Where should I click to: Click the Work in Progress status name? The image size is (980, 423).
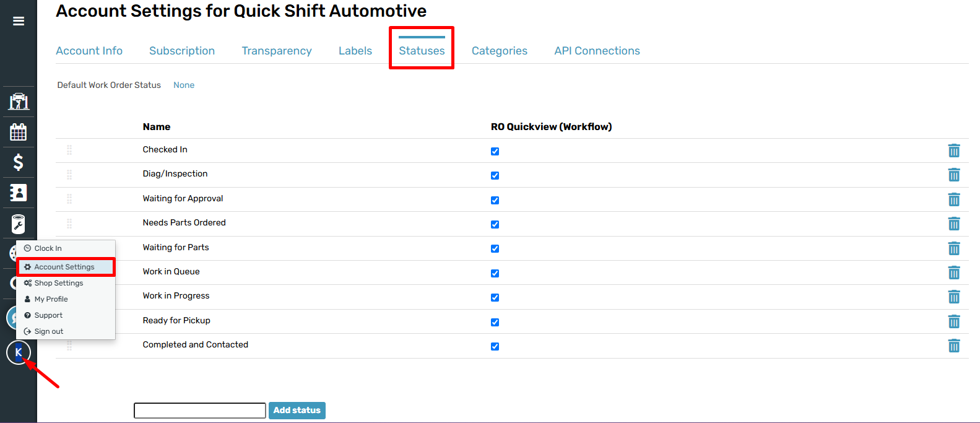(x=176, y=295)
